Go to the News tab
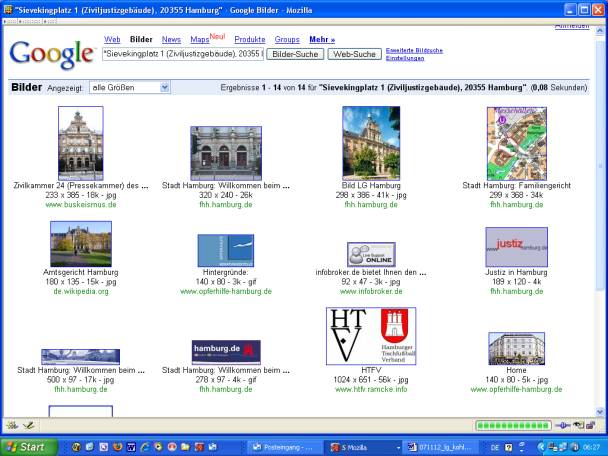 point(171,40)
